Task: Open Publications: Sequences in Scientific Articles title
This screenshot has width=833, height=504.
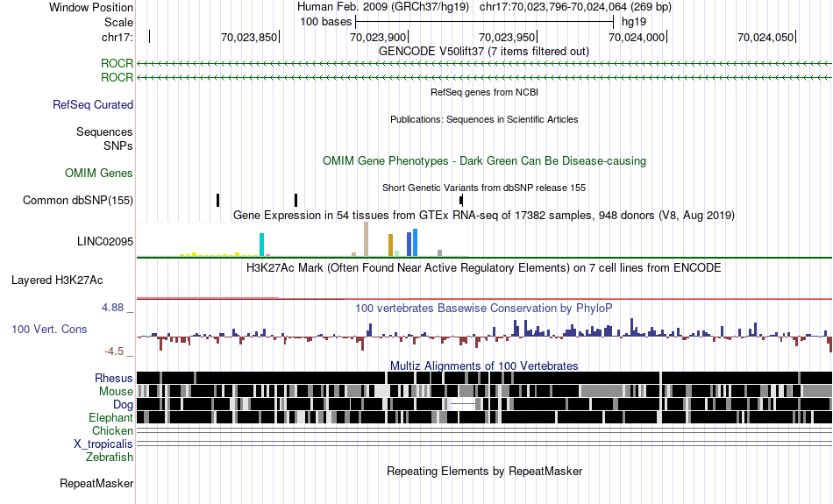Action: pos(484,119)
